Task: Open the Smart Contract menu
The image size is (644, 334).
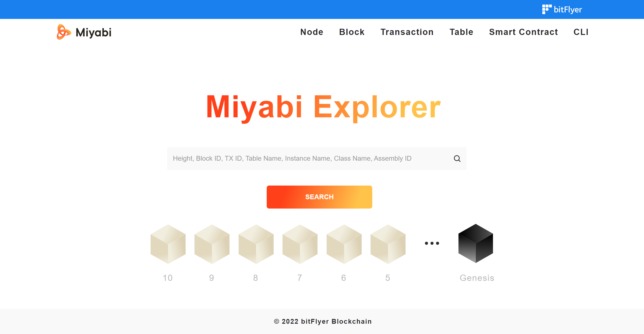Action: tap(523, 32)
